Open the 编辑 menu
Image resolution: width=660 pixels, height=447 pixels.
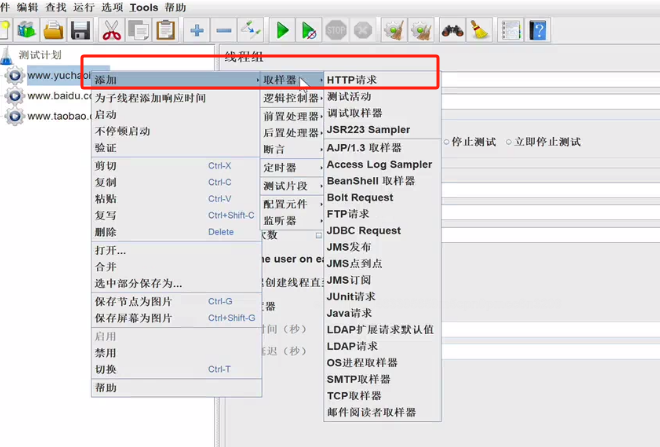[27, 8]
